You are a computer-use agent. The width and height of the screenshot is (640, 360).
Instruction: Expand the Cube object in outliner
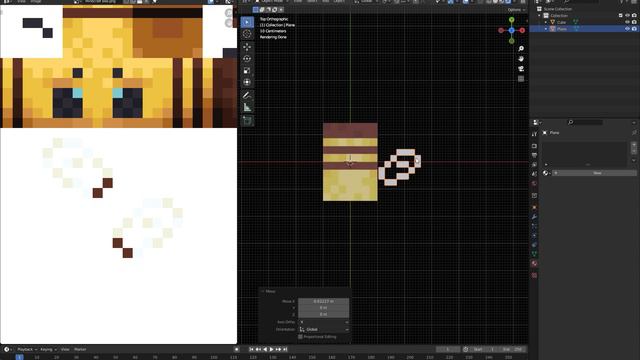546,22
